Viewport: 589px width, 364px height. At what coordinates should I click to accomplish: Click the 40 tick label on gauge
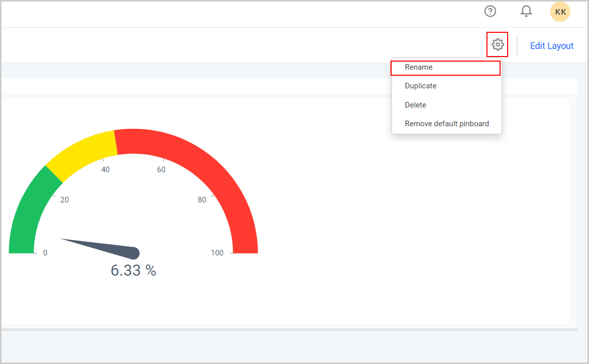pos(106,170)
